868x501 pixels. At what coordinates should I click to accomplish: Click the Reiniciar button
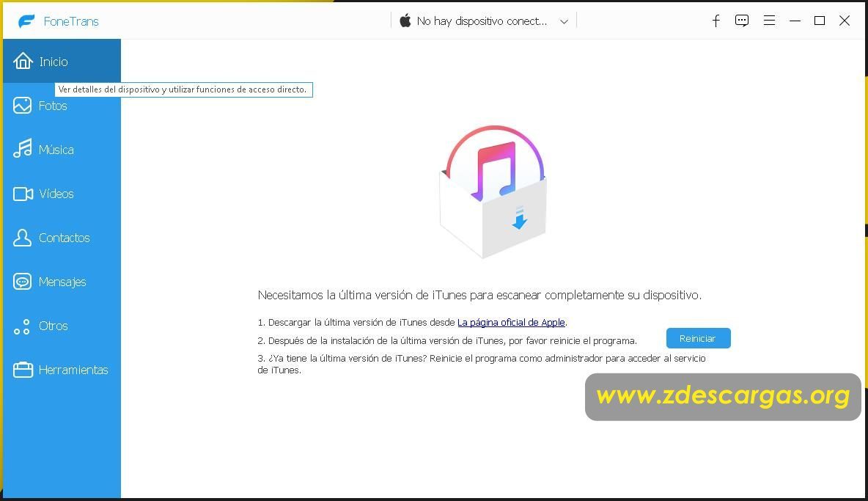click(698, 338)
